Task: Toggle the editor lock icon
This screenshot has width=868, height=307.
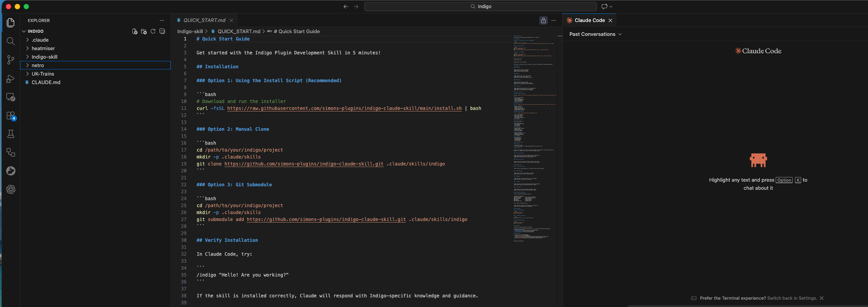Action: tap(544, 20)
